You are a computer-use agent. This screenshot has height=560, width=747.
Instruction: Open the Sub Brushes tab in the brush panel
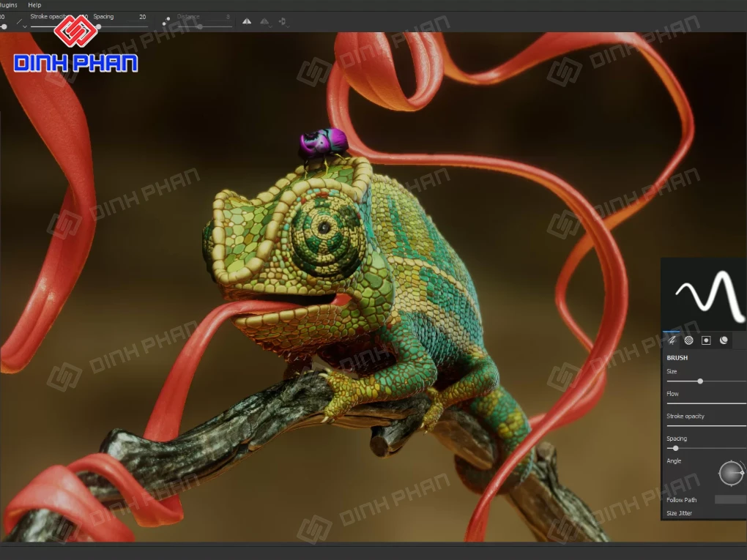coord(706,339)
